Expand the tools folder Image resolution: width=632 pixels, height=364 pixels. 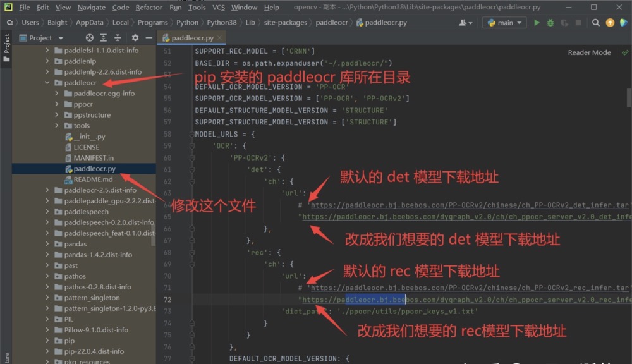click(57, 126)
